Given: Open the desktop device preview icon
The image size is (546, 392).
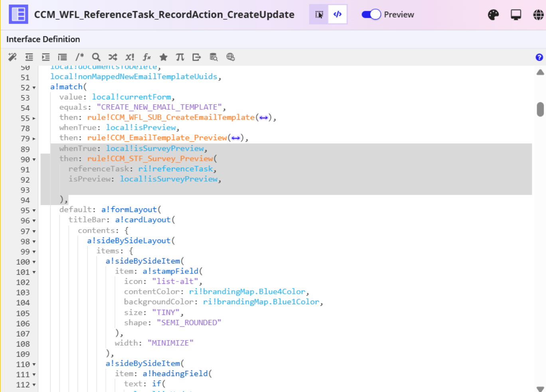Looking at the screenshot, I should (x=516, y=15).
